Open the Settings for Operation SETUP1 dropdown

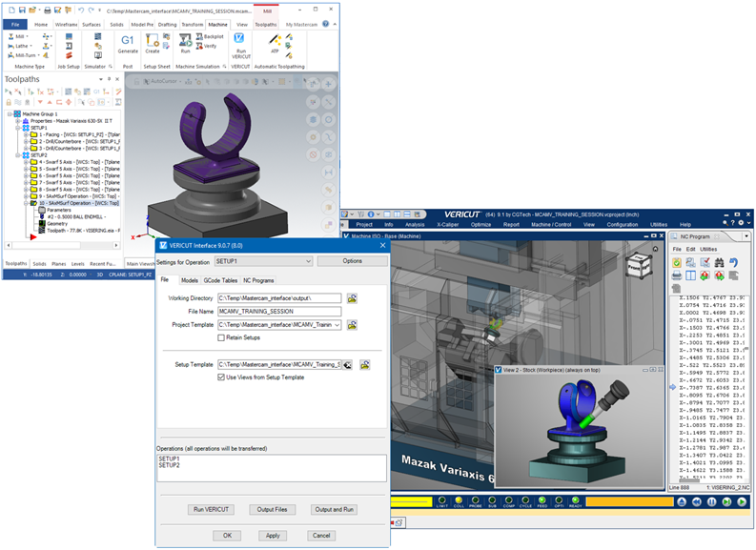coord(263,261)
